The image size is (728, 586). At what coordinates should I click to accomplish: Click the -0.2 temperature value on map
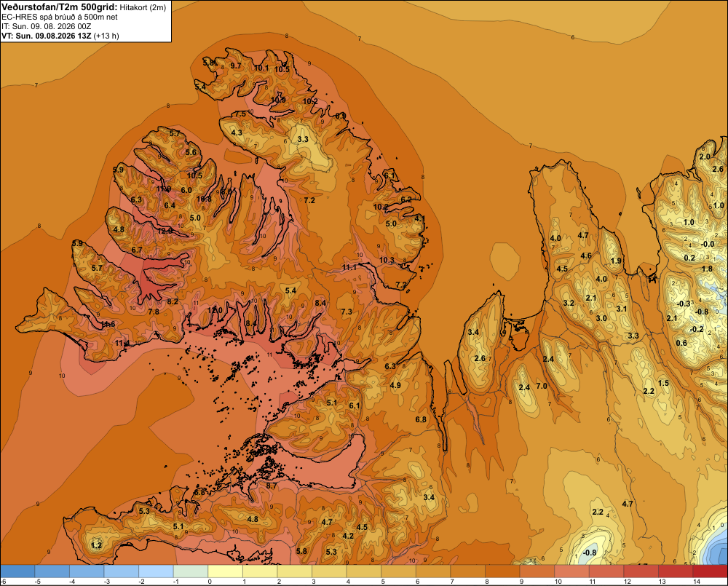697,329
